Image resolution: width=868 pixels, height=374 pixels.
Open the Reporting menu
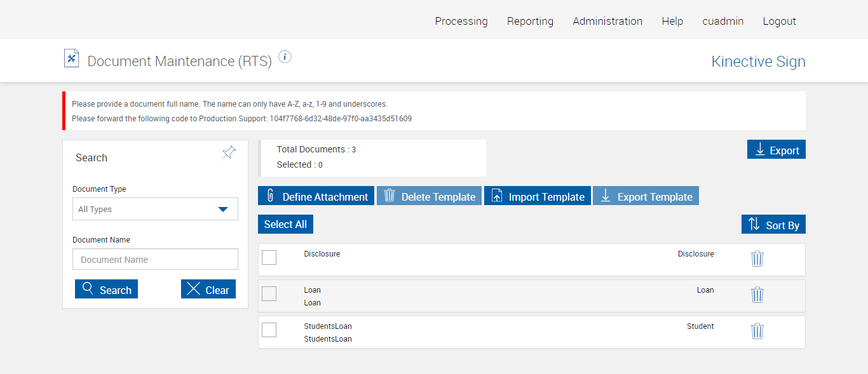point(530,21)
